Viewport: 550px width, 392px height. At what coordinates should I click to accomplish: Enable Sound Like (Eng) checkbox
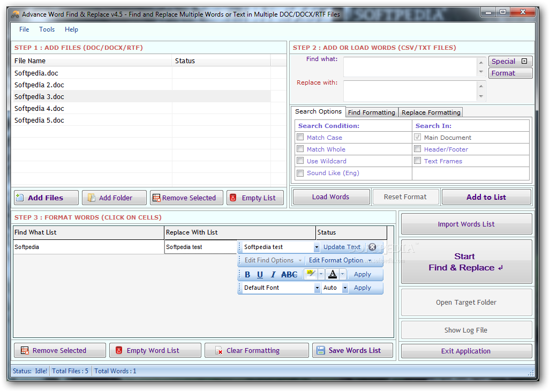coord(300,173)
